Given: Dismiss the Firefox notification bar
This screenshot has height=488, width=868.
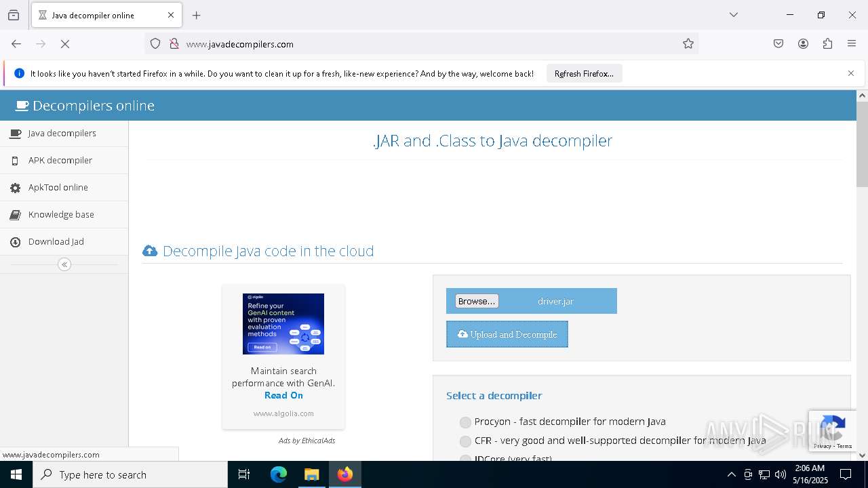Looking at the screenshot, I should click(x=851, y=73).
